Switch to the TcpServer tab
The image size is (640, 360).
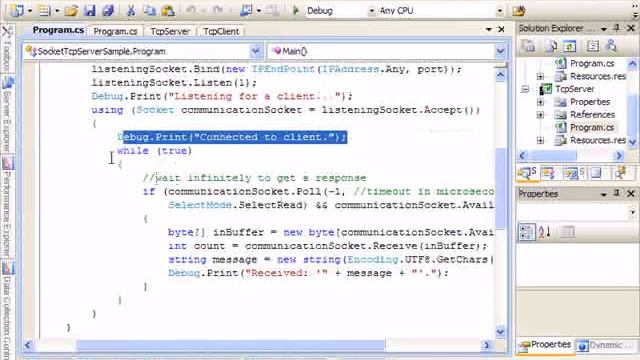170,31
